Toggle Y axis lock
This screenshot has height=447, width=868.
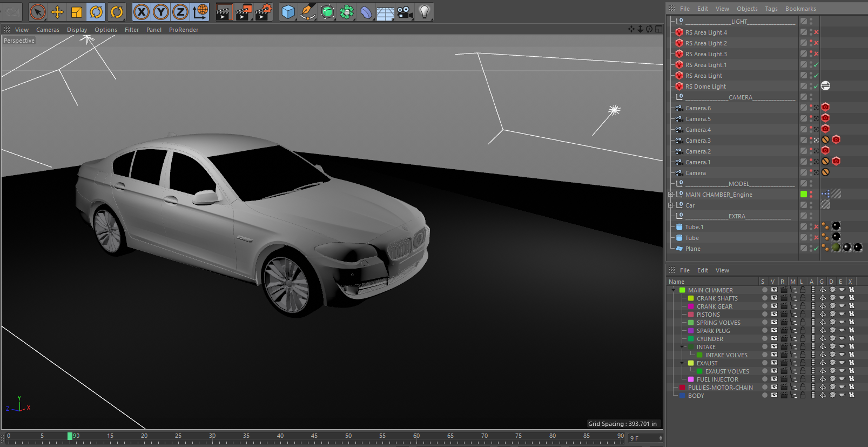[160, 12]
